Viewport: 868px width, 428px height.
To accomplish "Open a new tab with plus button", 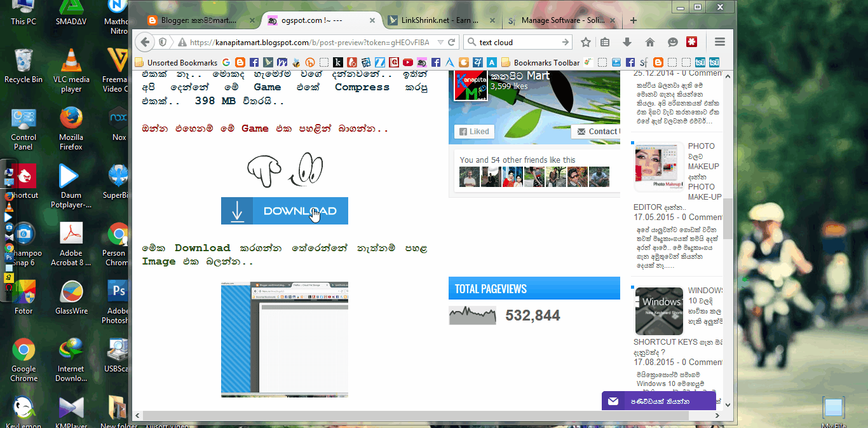I will coord(633,20).
